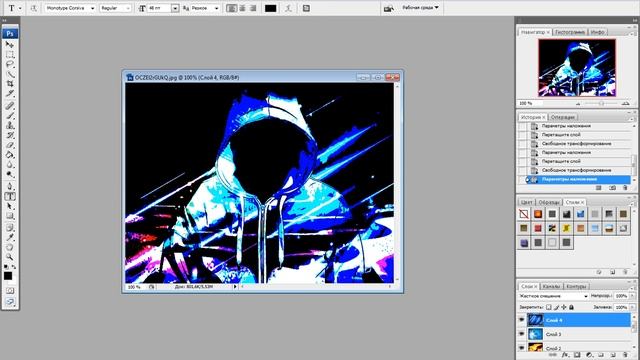This screenshot has width=640, height=360.
Task: Switch to the Инфо tab
Action: point(598,32)
